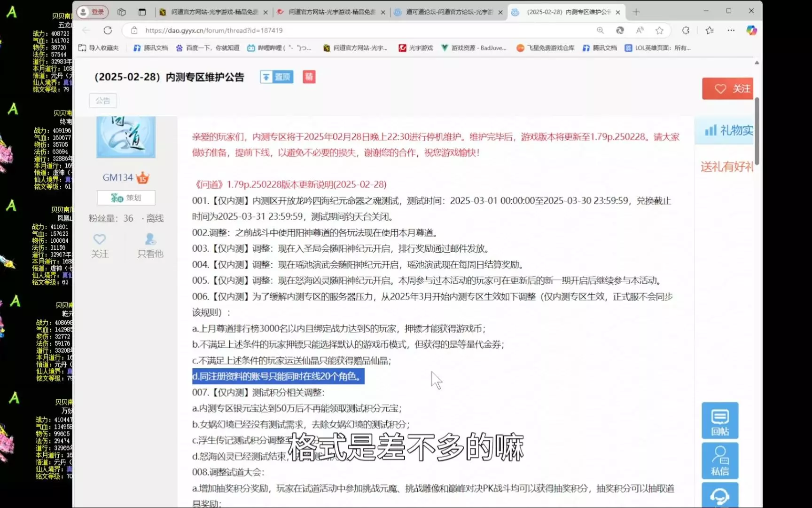Screen dimensions: 812x508
Task: Click the 公告 category tag
Action: (103, 101)
